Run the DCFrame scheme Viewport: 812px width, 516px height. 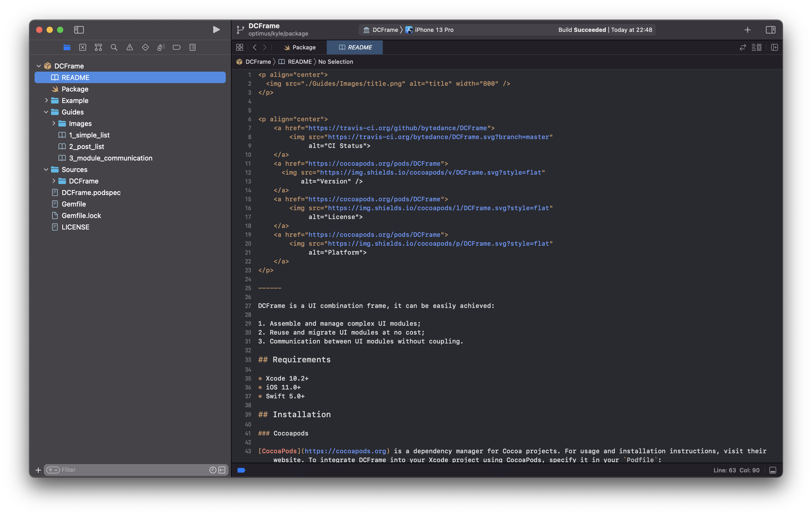click(216, 30)
